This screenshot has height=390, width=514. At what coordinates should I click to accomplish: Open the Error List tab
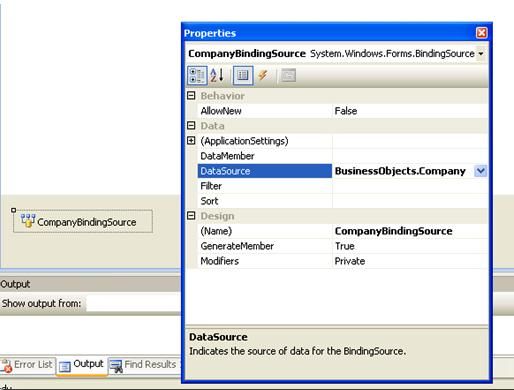tap(27, 365)
